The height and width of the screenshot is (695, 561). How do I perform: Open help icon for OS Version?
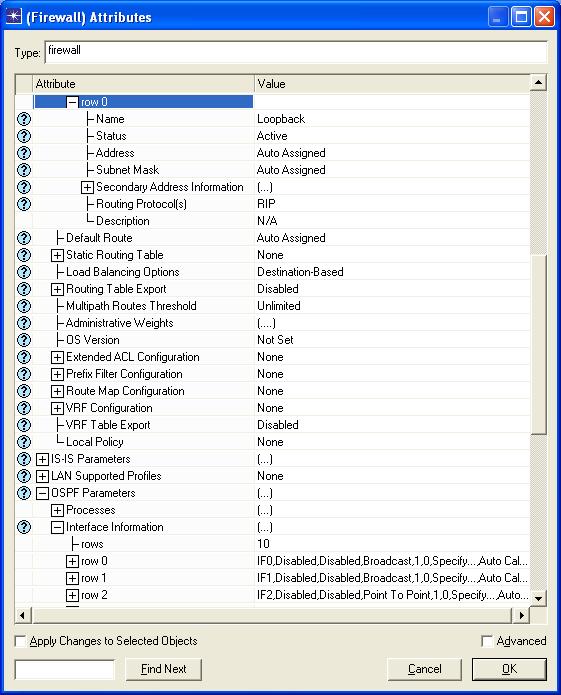coord(24,340)
